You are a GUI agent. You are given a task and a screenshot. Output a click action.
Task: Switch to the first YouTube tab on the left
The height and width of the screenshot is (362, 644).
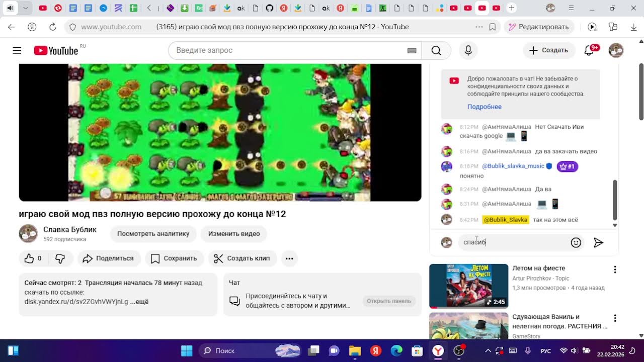pyautogui.click(x=43, y=8)
